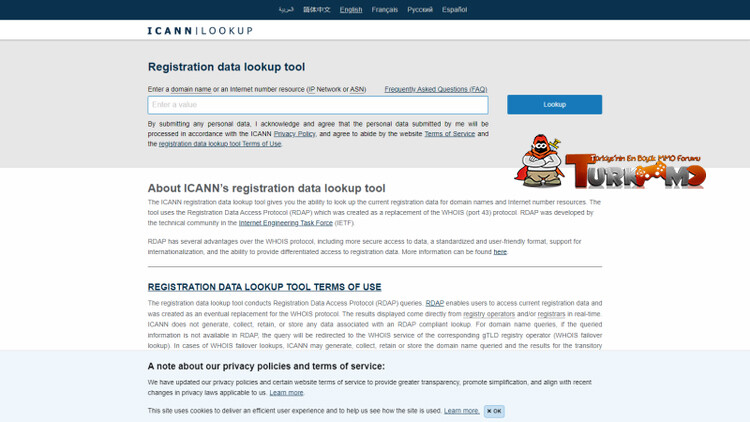Click the RDAP link in terms paragraph
Screen dimensions: 750x422
click(434, 303)
